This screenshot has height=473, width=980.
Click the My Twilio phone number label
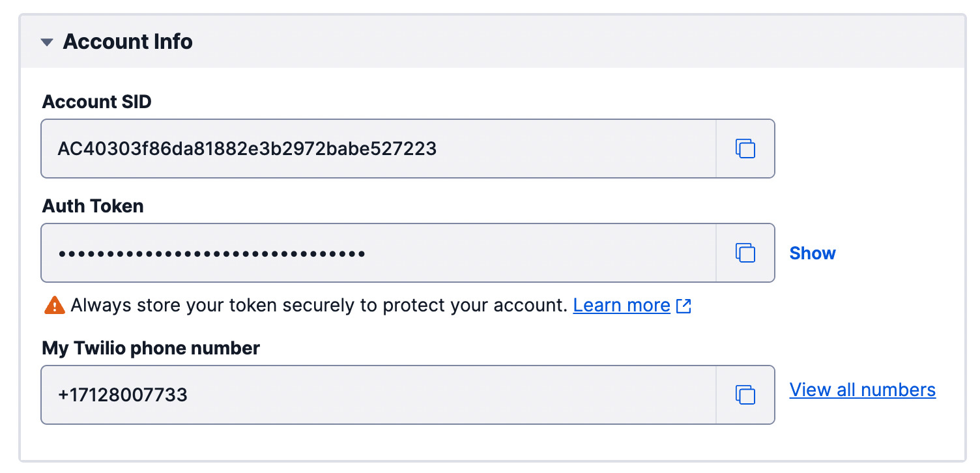(150, 348)
